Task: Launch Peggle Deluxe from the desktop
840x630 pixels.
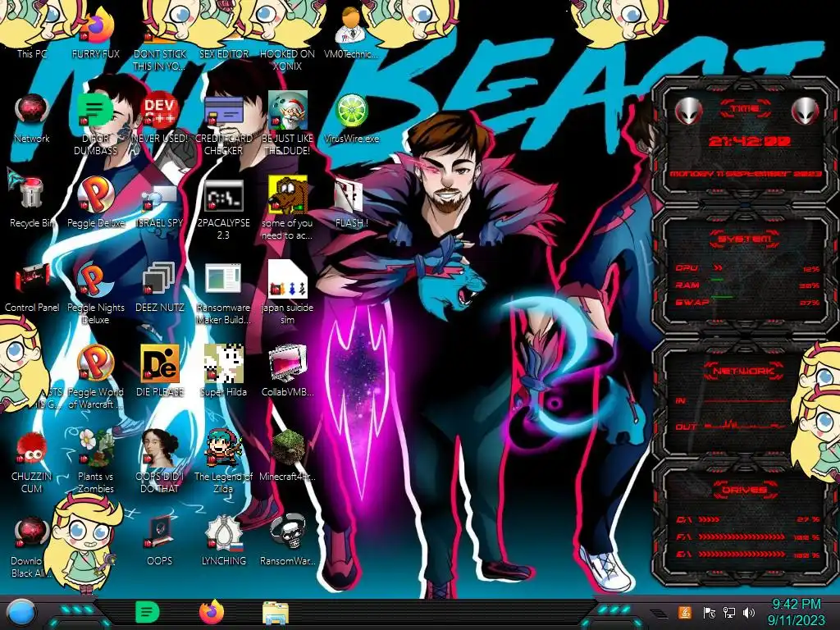Action: pos(95,203)
